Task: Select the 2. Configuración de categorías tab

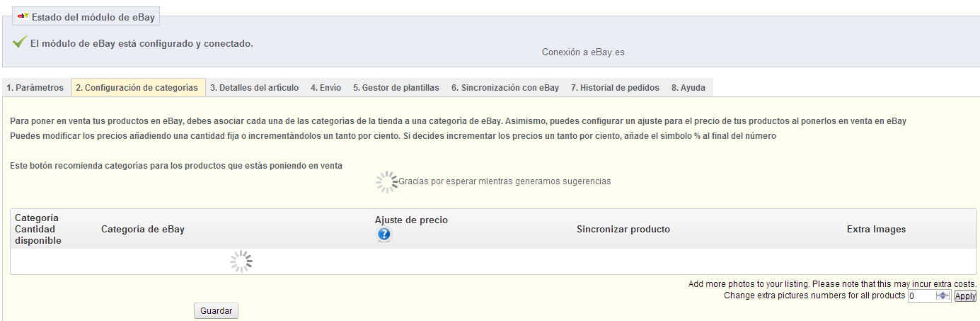Action: pos(137,88)
